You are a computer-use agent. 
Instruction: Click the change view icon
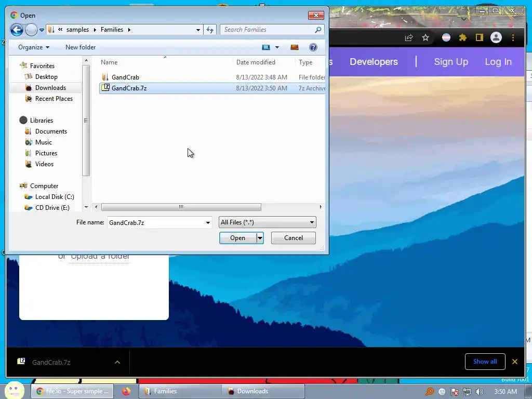pos(266,47)
